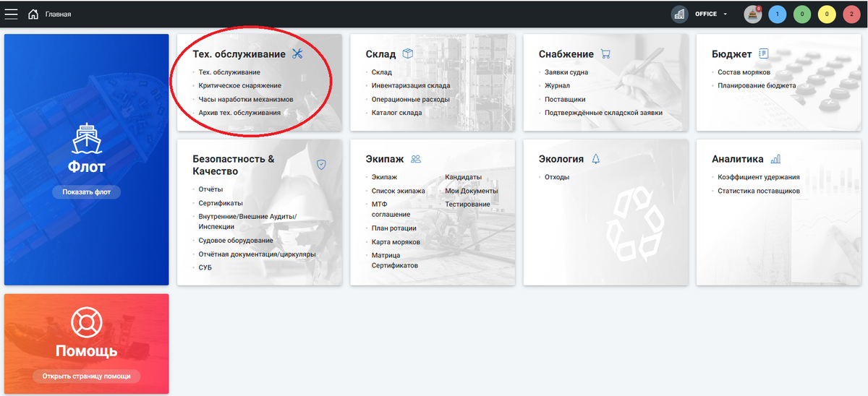Open the Тестирование link
This screenshot has width=868, height=396.
pos(467,204)
